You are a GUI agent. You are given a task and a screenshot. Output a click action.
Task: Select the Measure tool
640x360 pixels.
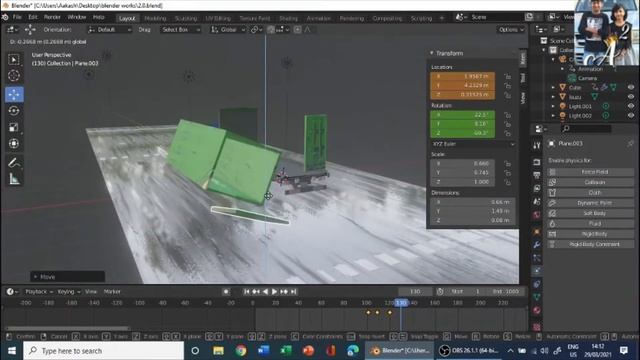14,179
